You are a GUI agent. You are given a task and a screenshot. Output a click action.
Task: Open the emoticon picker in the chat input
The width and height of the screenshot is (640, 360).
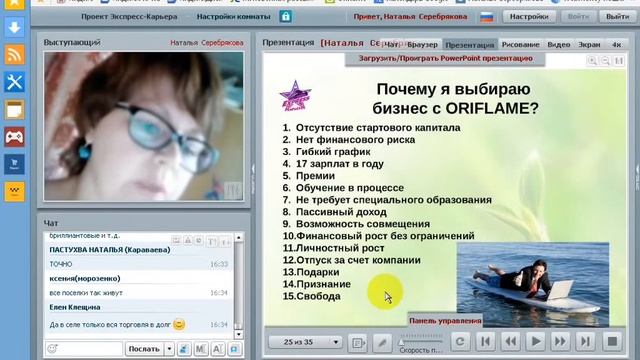(52, 349)
